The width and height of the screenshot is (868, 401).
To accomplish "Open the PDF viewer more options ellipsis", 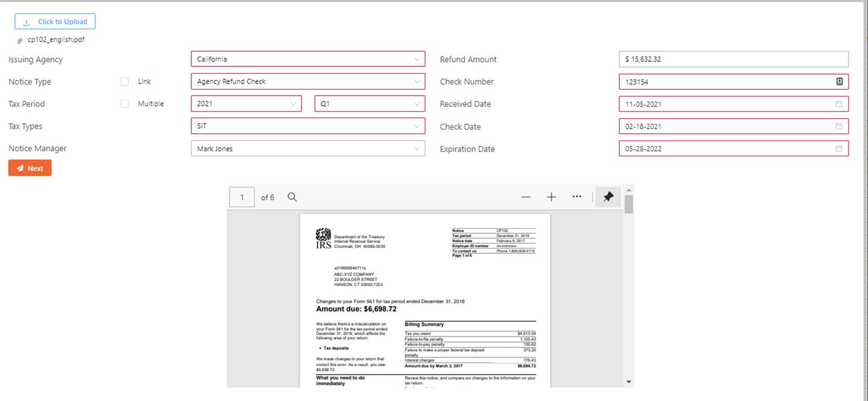I will (x=577, y=197).
